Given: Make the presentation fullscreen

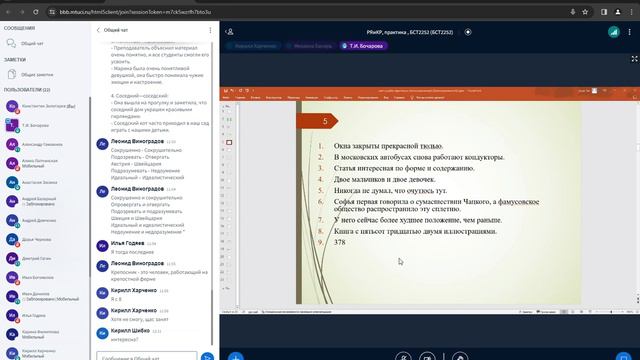Looking at the screenshot, I should tap(634, 59).
